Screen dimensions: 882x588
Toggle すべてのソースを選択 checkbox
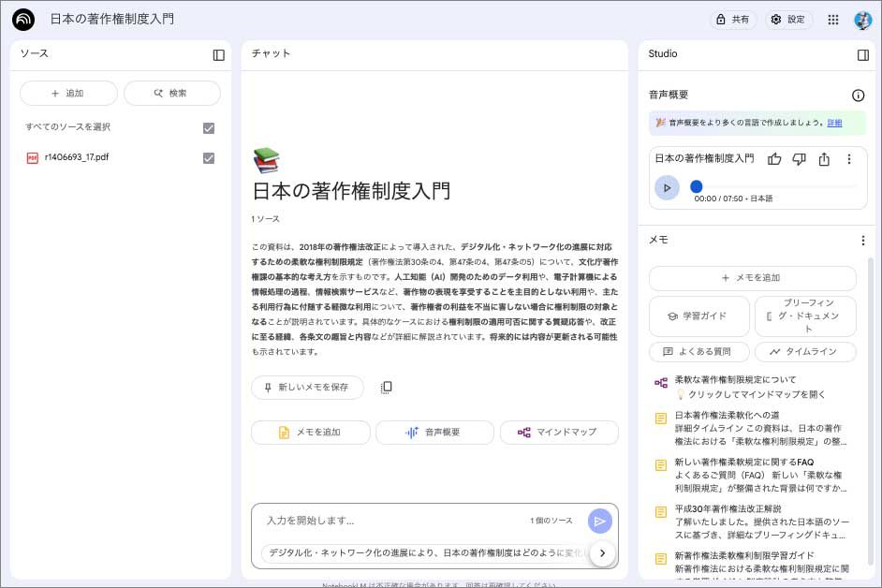click(x=209, y=128)
